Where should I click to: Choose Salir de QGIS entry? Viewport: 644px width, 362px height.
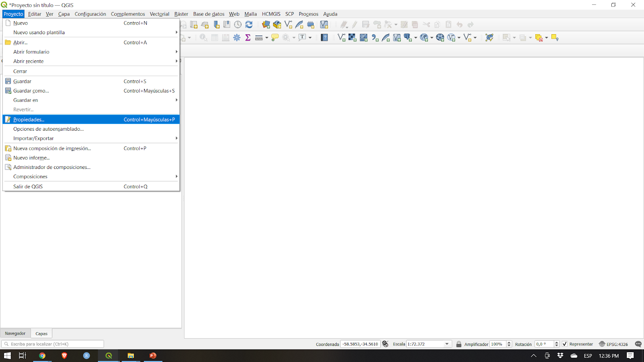pyautogui.click(x=91, y=187)
